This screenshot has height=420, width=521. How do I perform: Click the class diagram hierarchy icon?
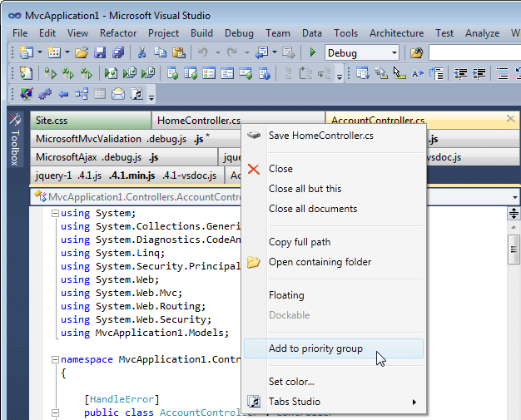[82, 94]
